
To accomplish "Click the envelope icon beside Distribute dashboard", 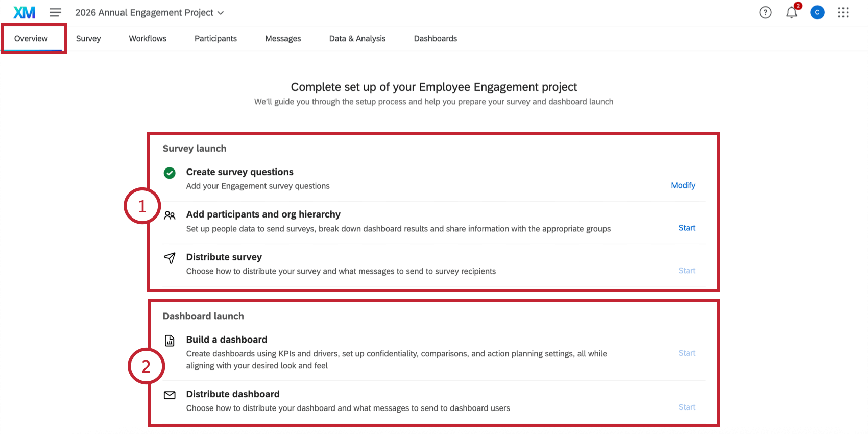I will click(x=169, y=395).
